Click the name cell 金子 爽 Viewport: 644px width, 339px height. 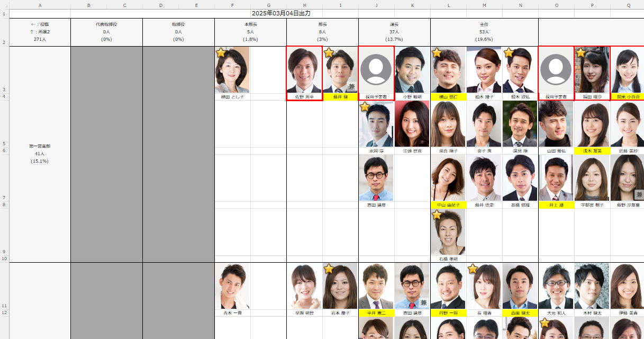click(x=484, y=151)
